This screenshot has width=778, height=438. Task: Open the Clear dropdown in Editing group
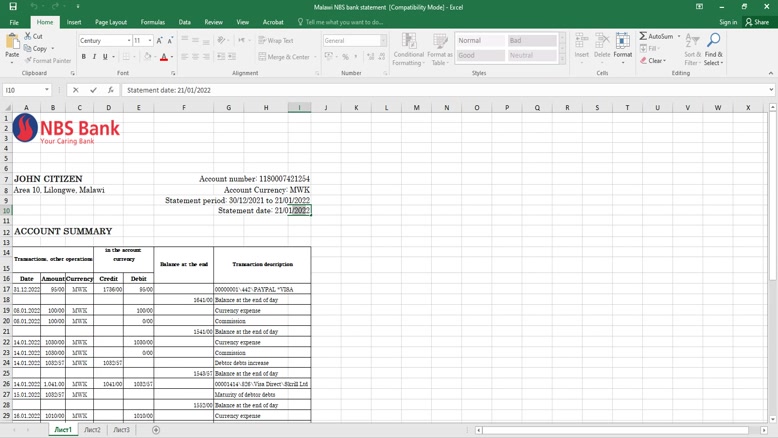[655, 61]
